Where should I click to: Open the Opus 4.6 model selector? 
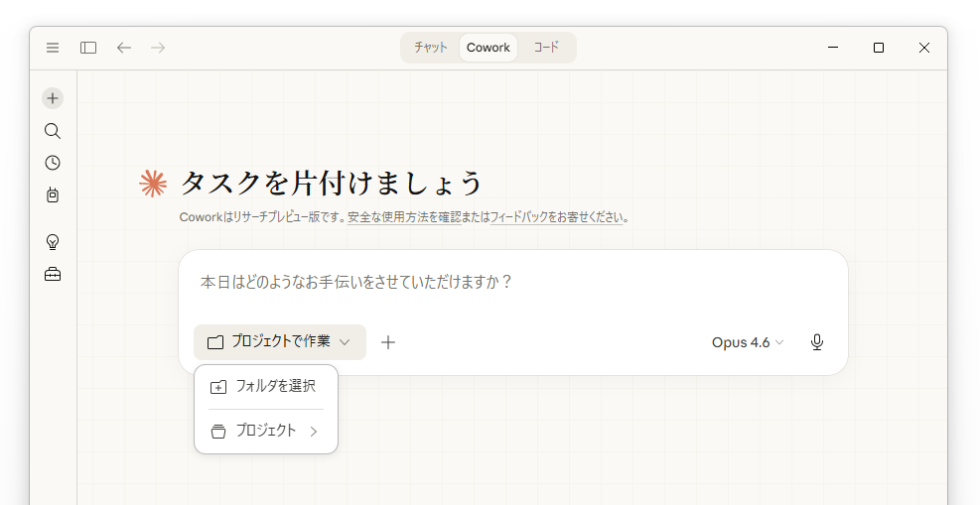(x=748, y=342)
